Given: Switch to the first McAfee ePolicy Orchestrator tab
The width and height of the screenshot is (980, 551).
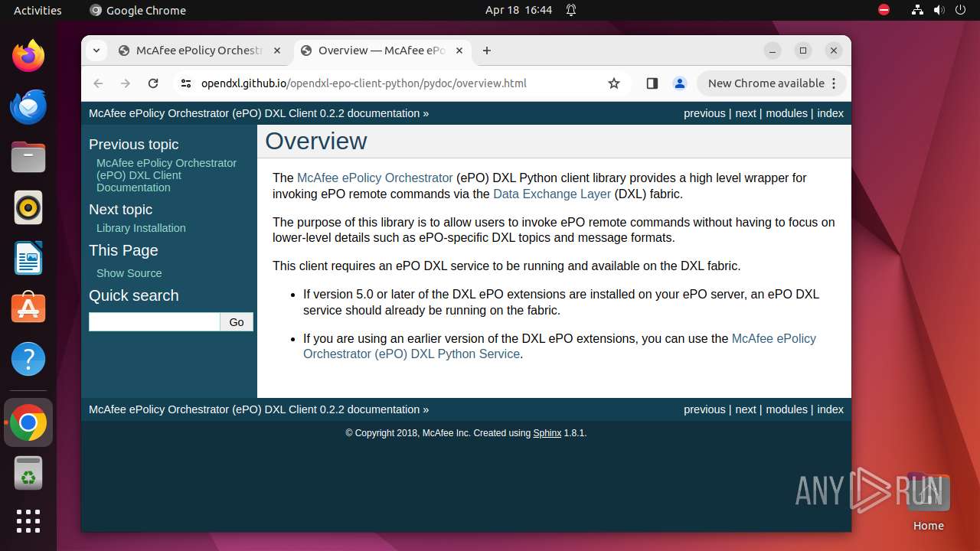Looking at the screenshot, I should pos(201,51).
